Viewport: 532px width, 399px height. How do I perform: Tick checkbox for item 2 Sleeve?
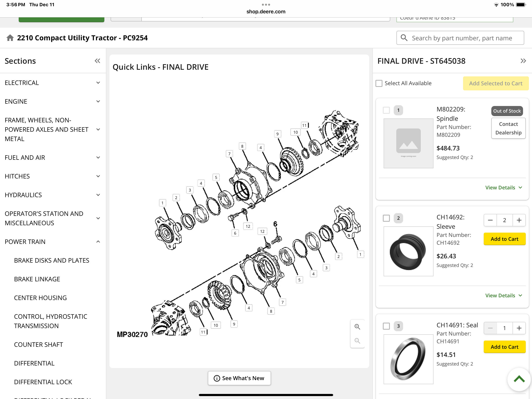pyautogui.click(x=386, y=218)
